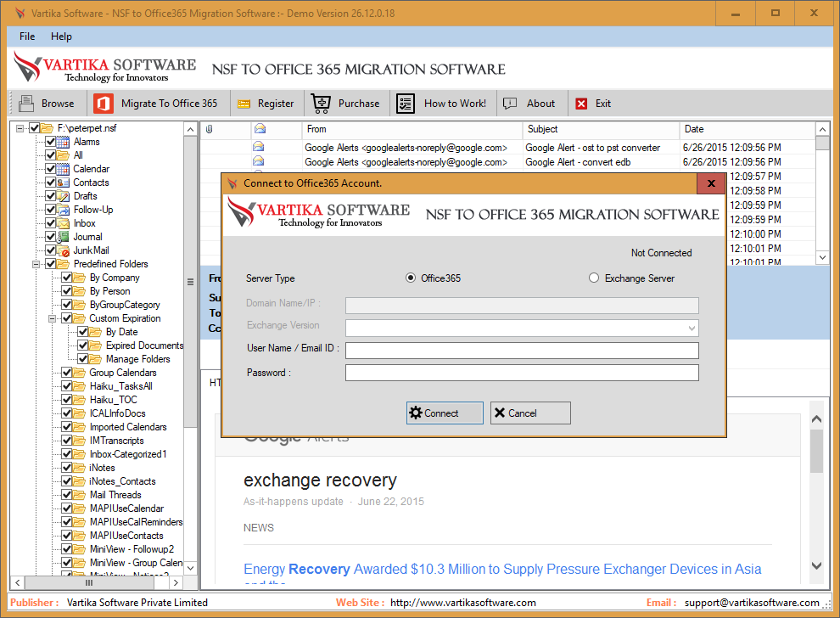Screen dimensions: 840x618
Task: Click envelope icon of convert edb email
Action: 258,160
